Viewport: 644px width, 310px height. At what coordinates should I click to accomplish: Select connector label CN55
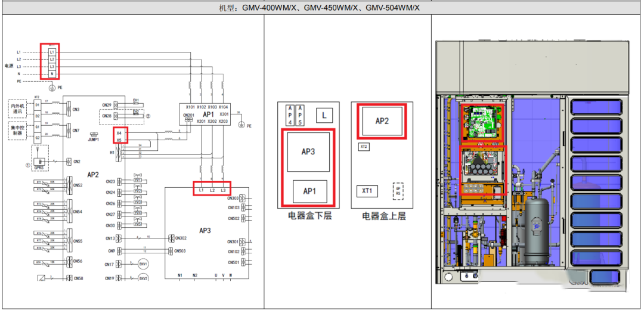pos(78,241)
